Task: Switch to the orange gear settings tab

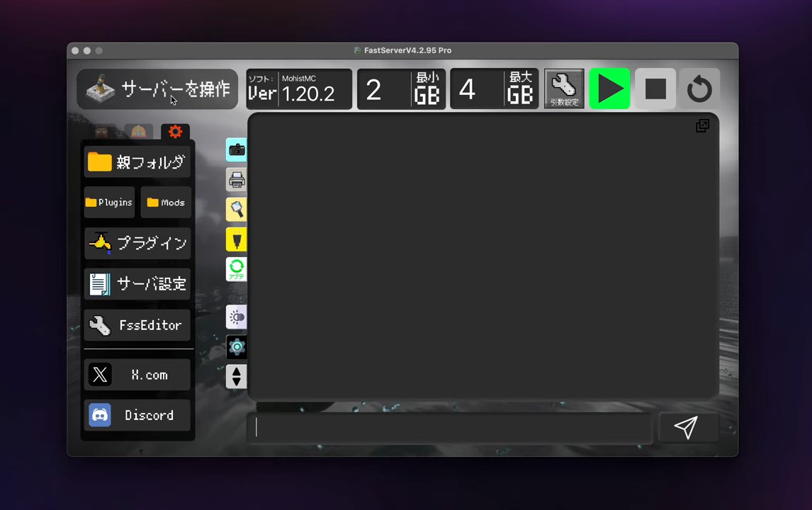Action: 175,132
